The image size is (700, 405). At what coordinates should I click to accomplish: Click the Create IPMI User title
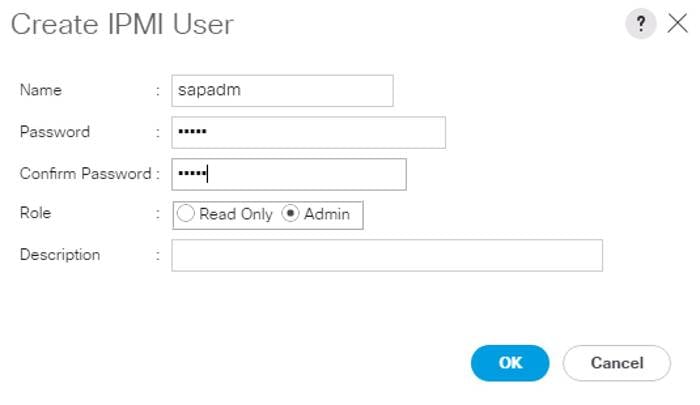click(x=122, y=24)
